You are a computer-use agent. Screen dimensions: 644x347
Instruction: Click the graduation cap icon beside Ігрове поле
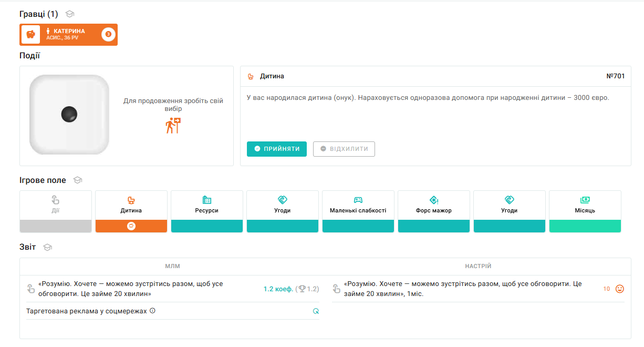point(78,180)
